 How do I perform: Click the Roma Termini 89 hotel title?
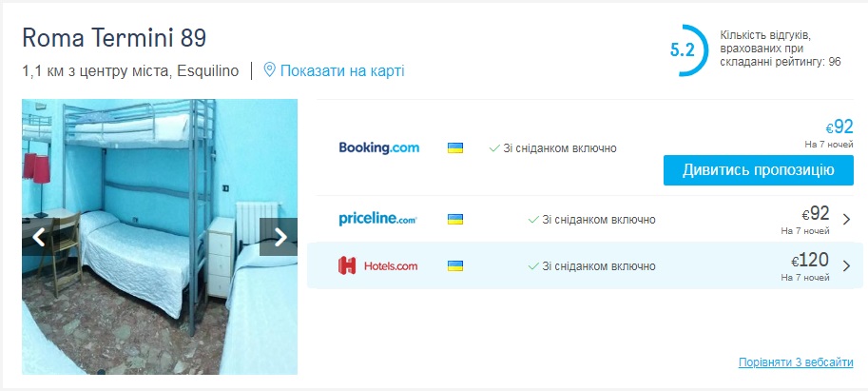pyautogui.click(x=114, y=38)
